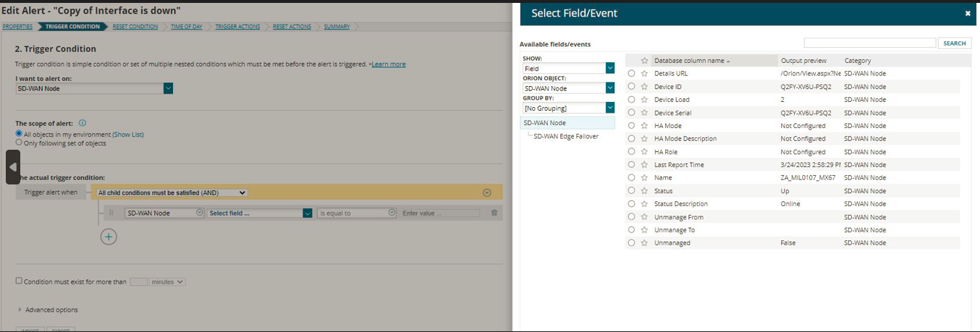Image resolution: width=980 pixels, height=332 pixels.
Task: Open the All child conditions AND dropdown
Action: click(x=172, y=192)
